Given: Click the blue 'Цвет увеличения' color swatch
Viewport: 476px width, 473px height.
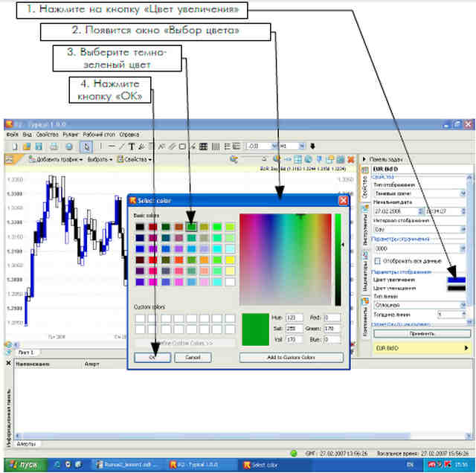Looking at the screenshot, I should [456, 280].
